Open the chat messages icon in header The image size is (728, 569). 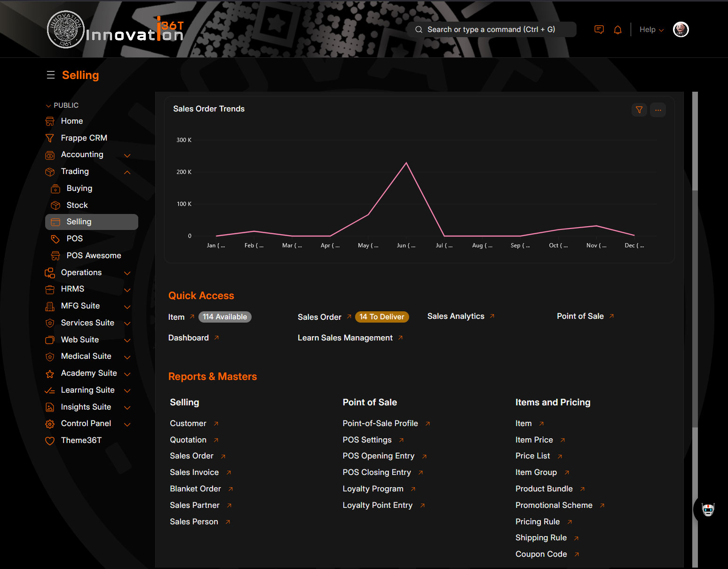click(x=599, y=30)
